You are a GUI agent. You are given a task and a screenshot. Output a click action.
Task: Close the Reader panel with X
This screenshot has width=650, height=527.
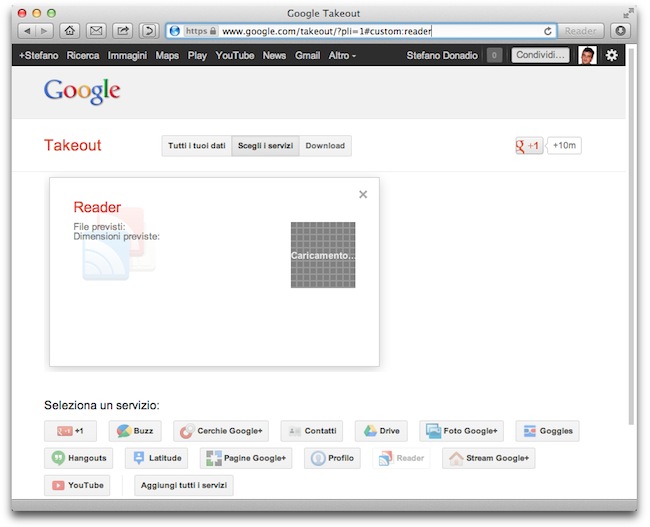(x=363, y=194)
